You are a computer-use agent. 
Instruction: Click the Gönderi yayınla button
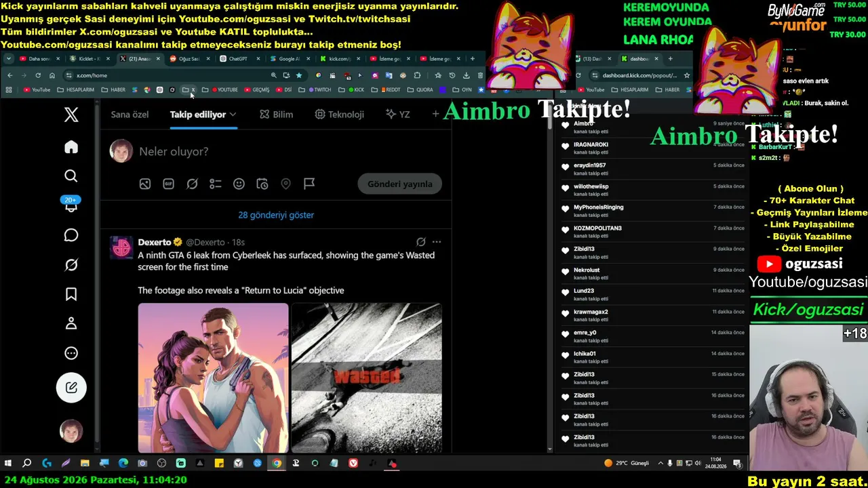(399, 184)
